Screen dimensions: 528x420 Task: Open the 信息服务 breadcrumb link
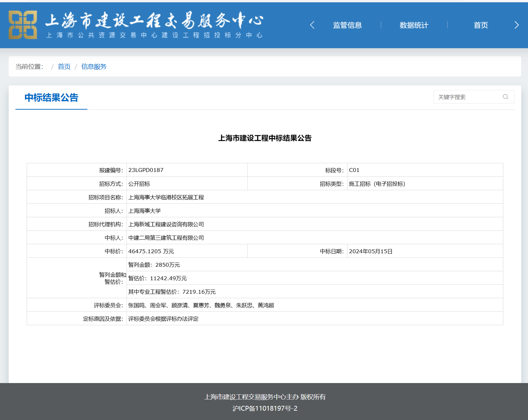click(x=94, y=67)
